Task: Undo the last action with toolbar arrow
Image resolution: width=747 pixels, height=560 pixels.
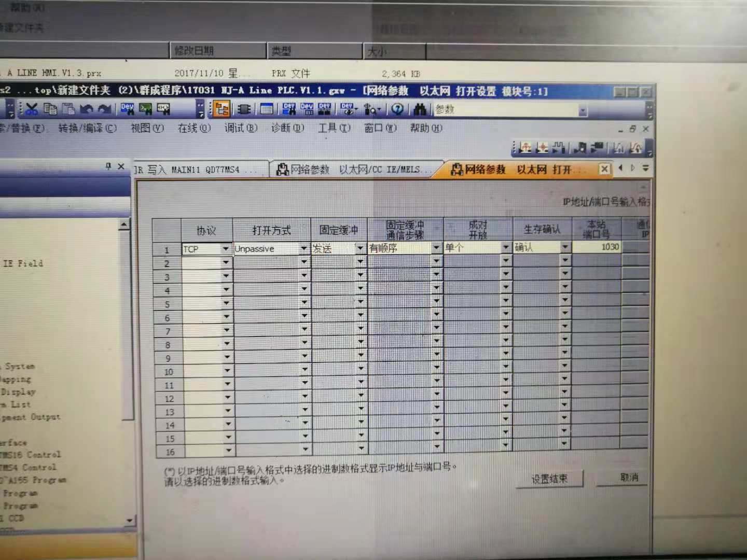Action: point(87,109)
